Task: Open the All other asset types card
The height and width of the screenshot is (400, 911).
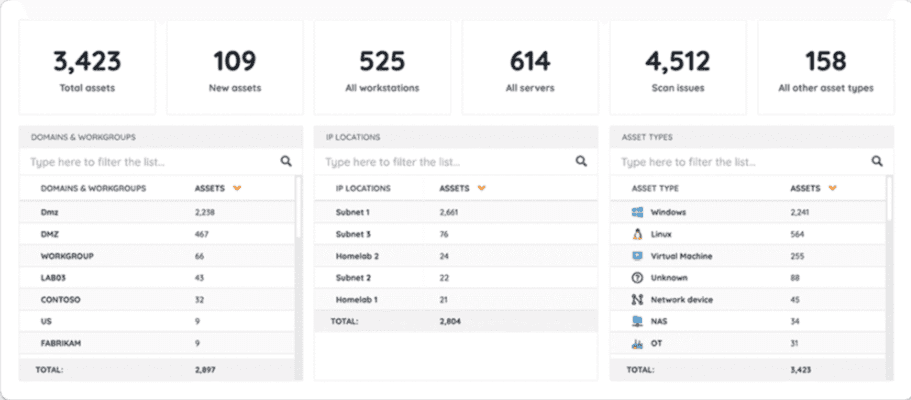Action: 826,67
